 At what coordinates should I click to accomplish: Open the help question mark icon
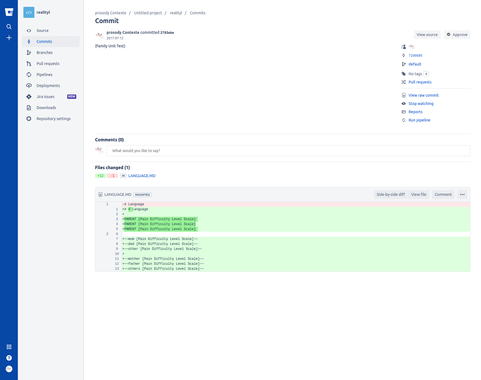9,358
